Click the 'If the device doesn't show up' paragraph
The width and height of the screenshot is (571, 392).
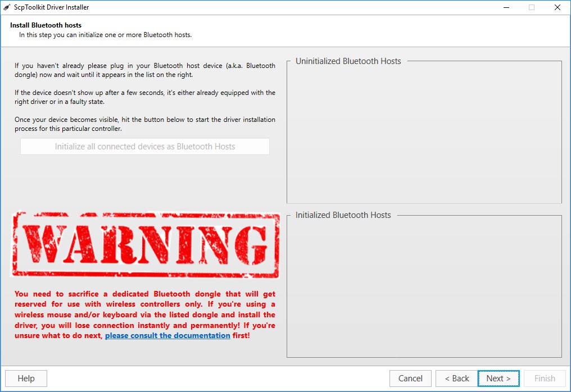[x=145, y=97]
